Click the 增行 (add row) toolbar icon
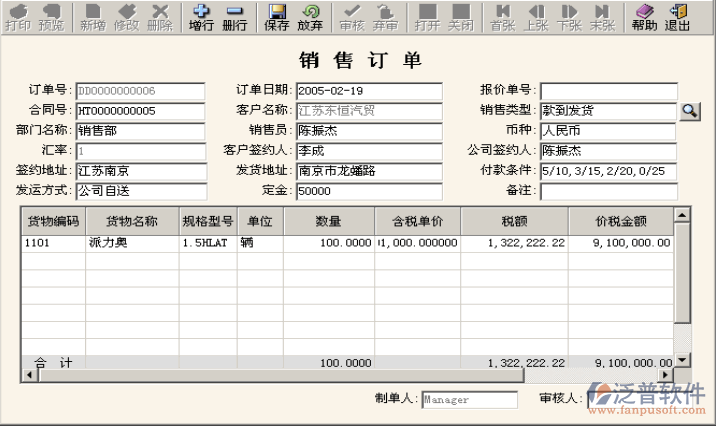This screenshot has width=716, height=426. pos(201,17)
